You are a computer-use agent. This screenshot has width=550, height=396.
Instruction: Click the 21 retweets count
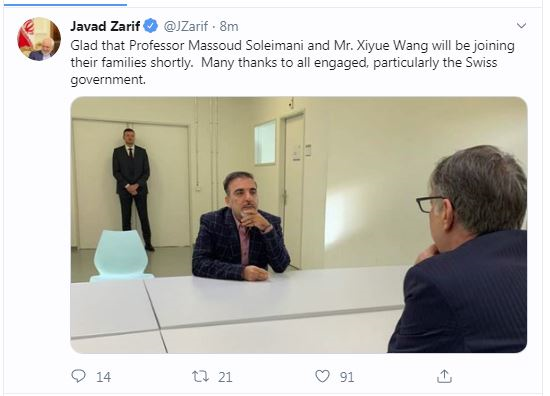pos(225,377)
